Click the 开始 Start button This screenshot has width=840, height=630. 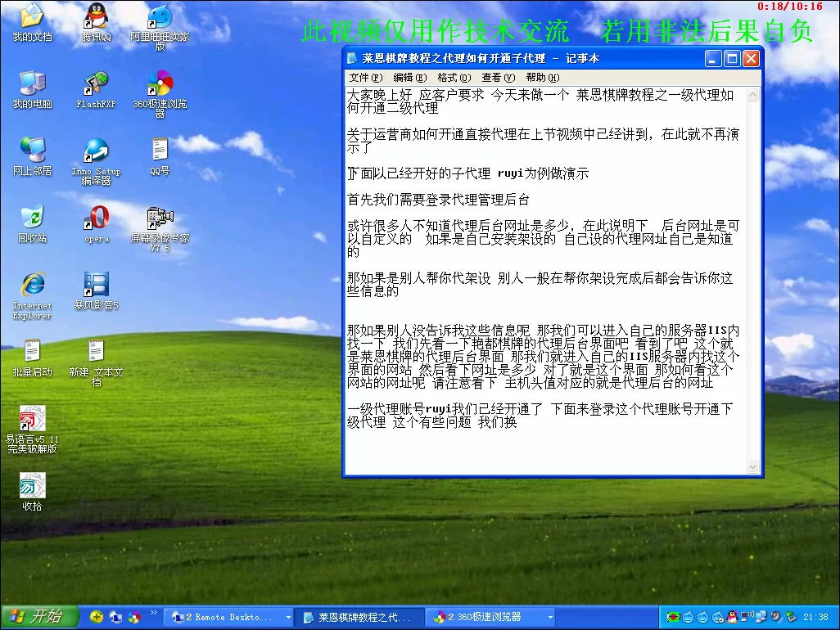39,617
